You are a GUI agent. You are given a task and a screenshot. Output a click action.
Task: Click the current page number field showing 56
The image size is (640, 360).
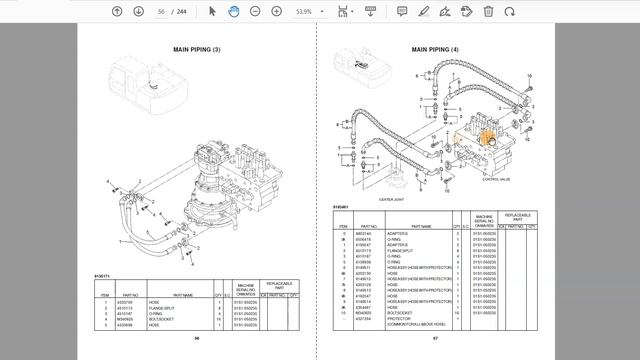click(161, 12)
